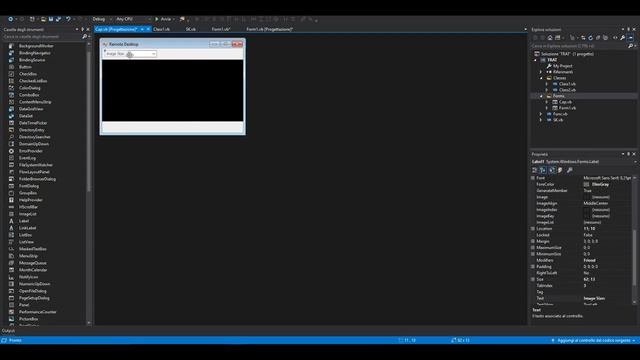640x360 pixels.
Task: Expand the Size property
Action: tap(533, 279)
